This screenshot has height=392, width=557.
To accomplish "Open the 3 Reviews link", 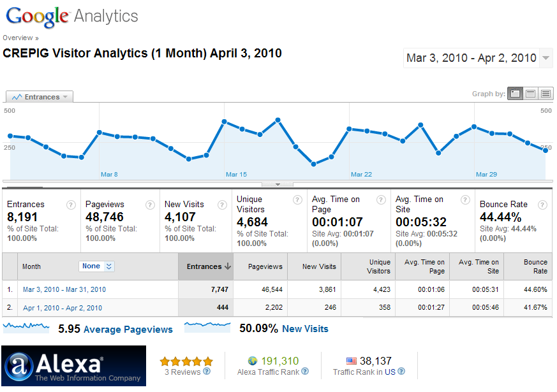I will 182,372.
